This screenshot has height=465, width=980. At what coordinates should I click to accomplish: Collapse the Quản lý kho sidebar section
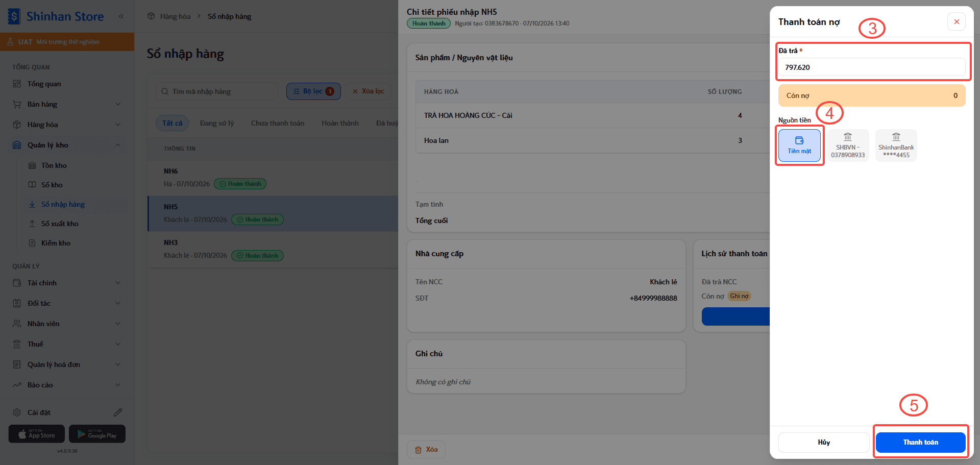pos(67,145)
